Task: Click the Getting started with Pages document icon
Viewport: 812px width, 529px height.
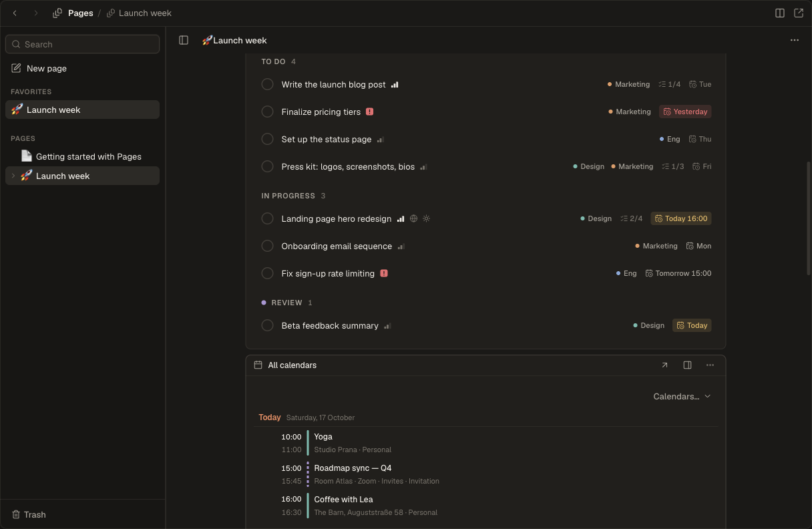Action: pos(27,156)
